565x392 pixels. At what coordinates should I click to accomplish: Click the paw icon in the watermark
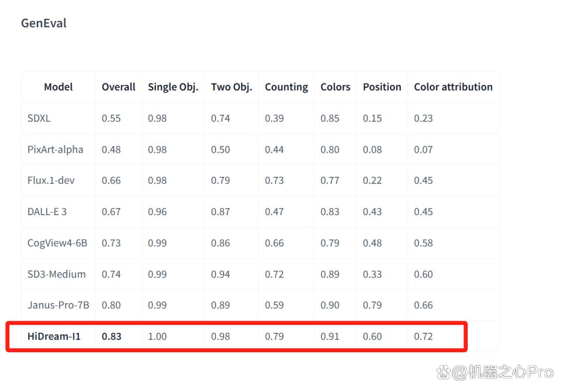click(444, 372)
